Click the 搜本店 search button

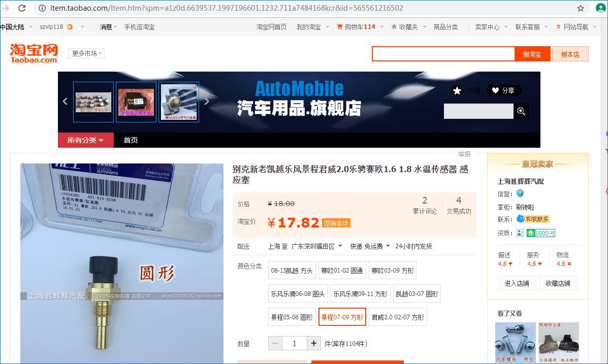[x=570, y=54]
